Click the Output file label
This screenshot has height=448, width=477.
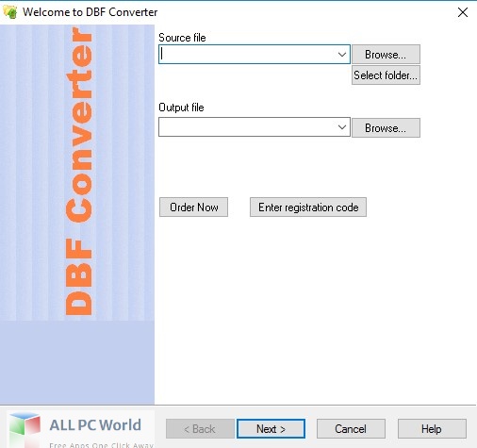181,108
